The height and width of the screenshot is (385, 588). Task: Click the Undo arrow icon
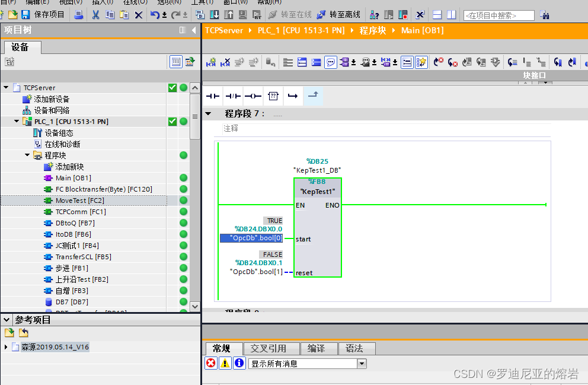point(155,15)
